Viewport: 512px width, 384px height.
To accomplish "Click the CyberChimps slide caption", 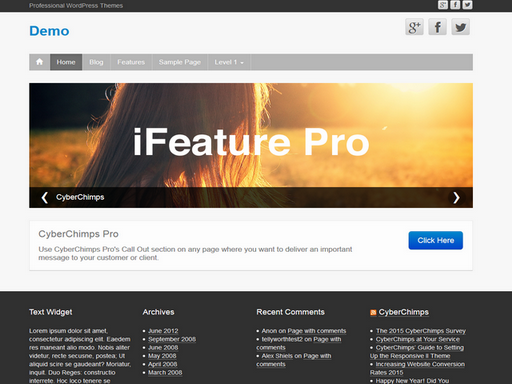I will coord(80,197).
